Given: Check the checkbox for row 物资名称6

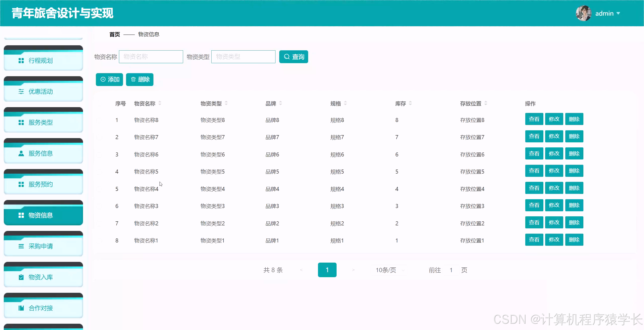Looking at the screenshot, I should [x=99, y=155].
